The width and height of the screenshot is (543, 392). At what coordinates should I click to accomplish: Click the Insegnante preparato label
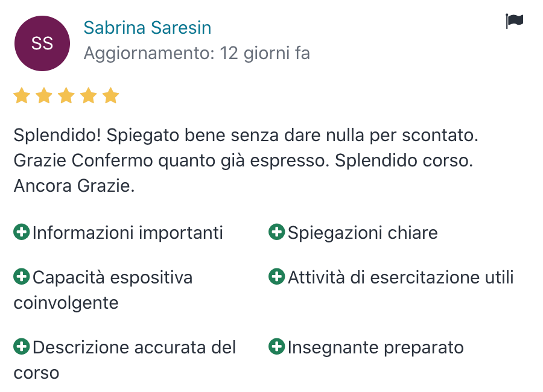[x=375, y=347]
